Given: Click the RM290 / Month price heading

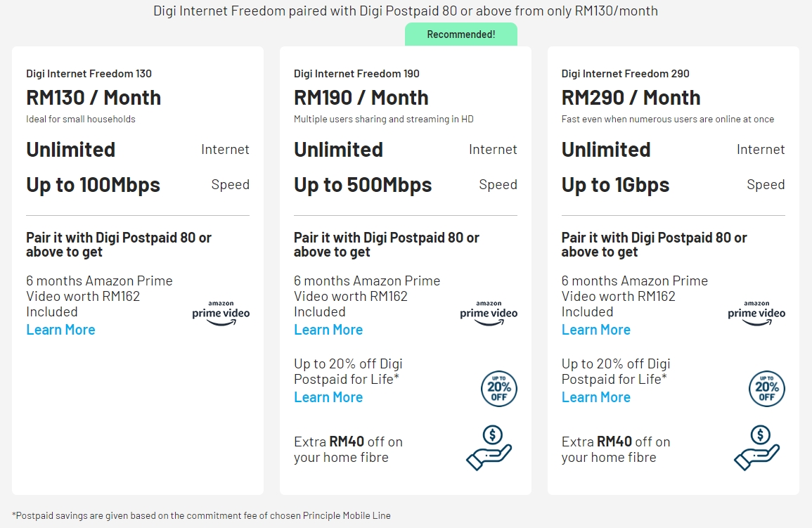Looking at the screenshot, I should pyautogui.click(x=631, y=98).
